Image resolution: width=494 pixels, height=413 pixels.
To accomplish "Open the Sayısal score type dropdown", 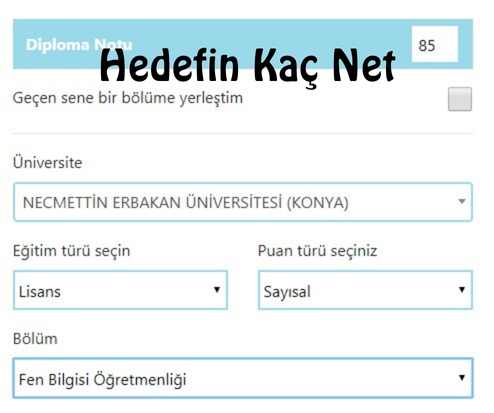I will click(x=365, y=290).
